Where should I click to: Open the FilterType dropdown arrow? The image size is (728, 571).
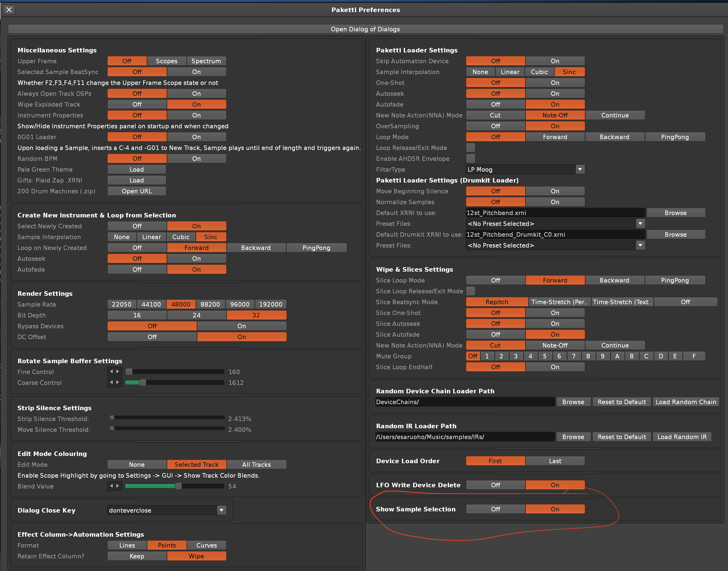coord(580,170)
